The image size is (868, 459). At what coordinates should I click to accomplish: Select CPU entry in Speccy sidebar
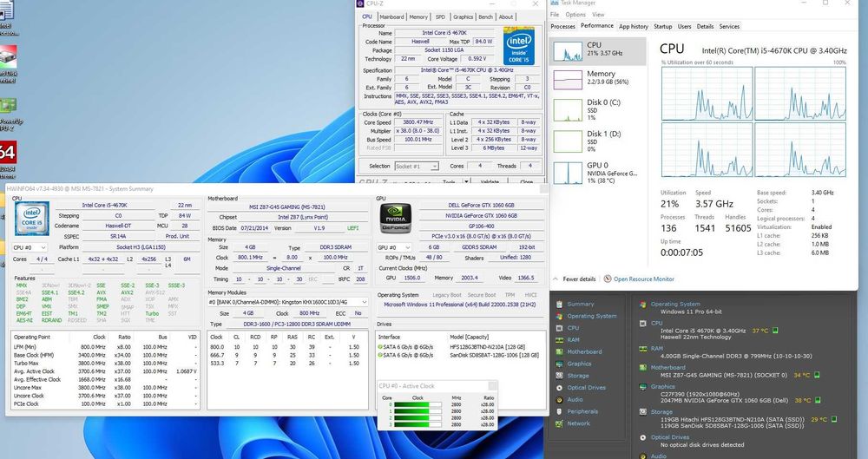click(x=573, y=328)
